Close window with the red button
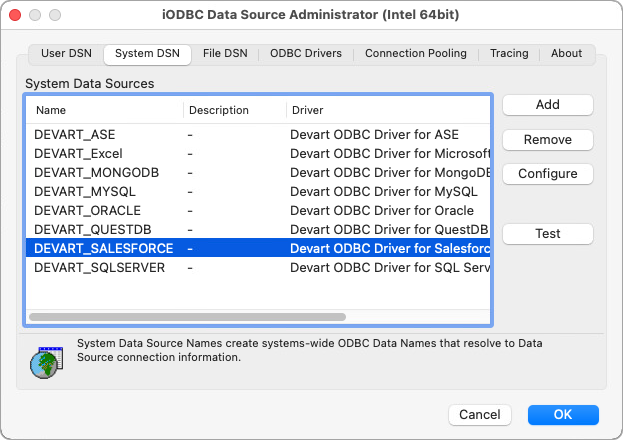Screen dimensions: 623x440 tap(15, 15)
